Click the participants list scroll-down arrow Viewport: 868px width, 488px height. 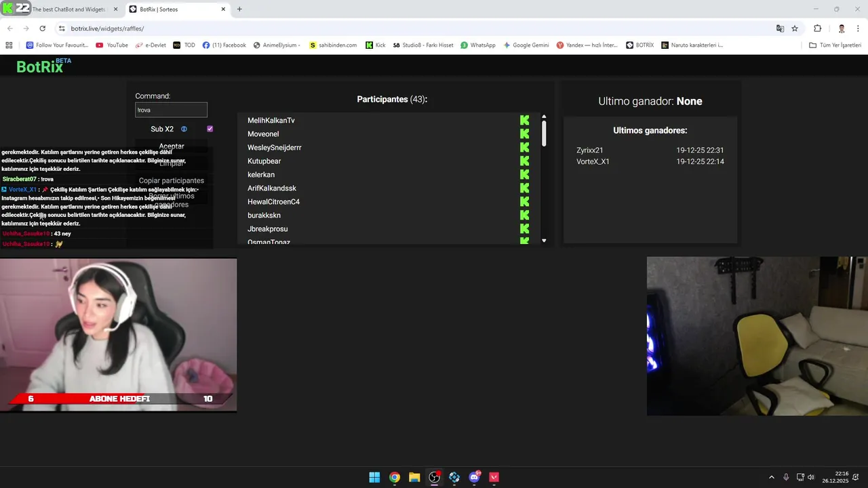pos(544,241)
